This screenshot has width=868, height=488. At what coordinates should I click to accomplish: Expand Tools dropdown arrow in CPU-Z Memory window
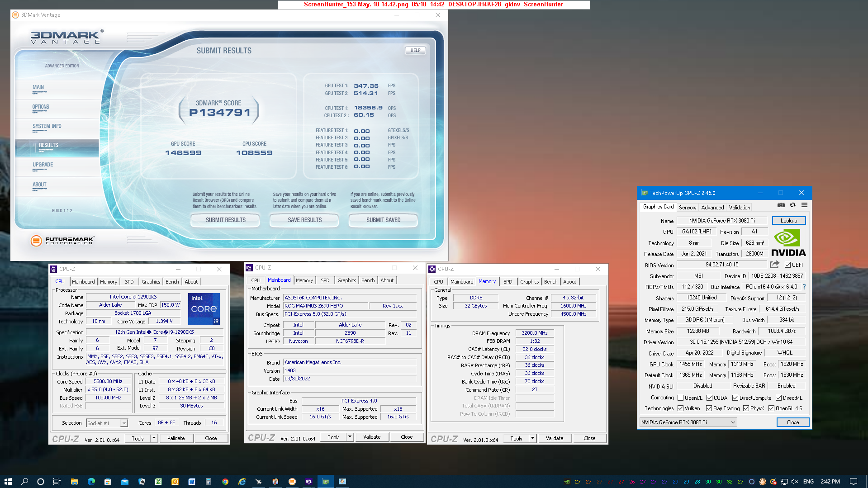point(532,438)
